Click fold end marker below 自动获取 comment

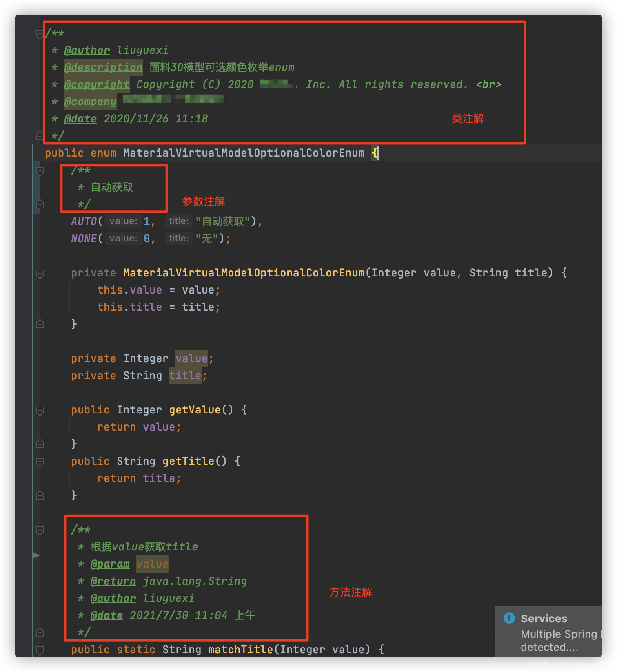coord(40,204)
